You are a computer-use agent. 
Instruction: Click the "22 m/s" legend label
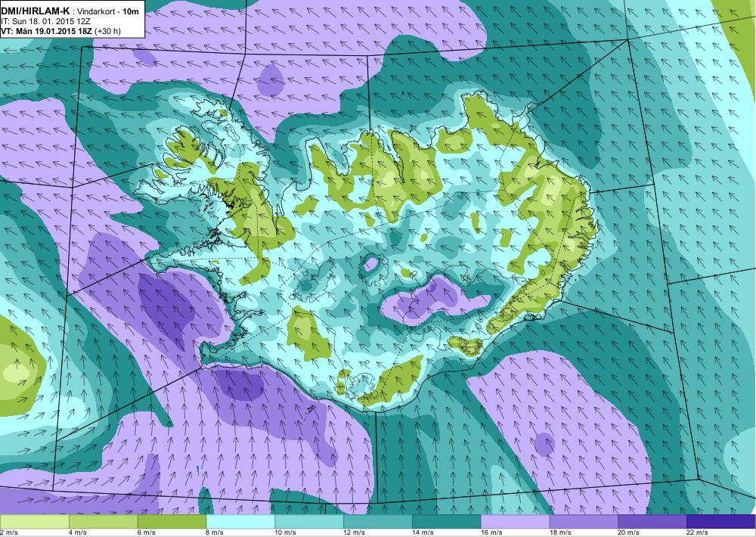(698, 532)
